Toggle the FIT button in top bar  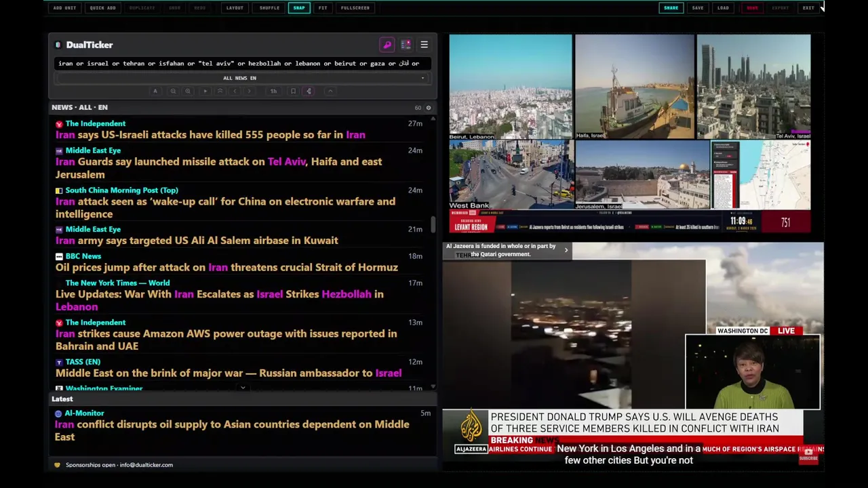tap(323, 8)
